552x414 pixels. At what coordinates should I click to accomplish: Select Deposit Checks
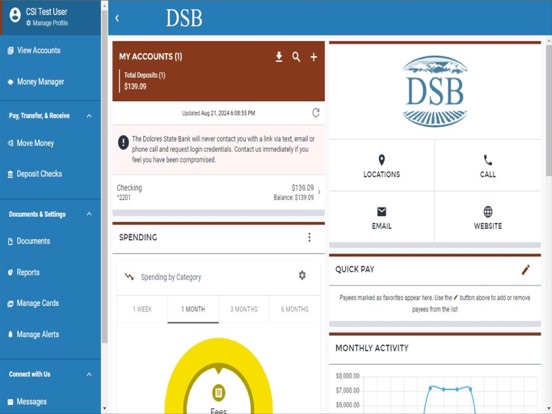(x=35, y=174)
